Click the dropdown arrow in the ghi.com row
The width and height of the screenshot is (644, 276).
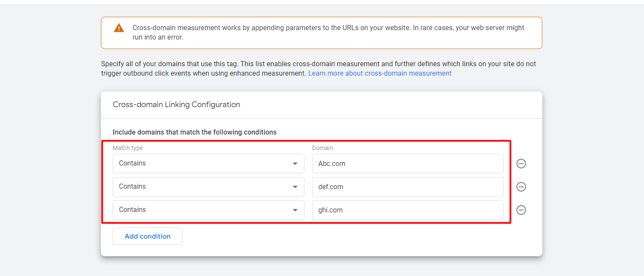point(295,210)
